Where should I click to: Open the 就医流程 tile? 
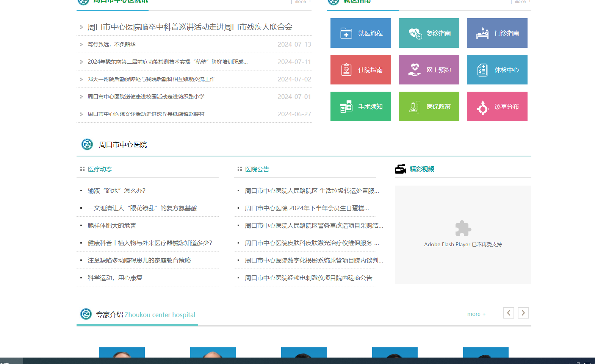point(360,33)
